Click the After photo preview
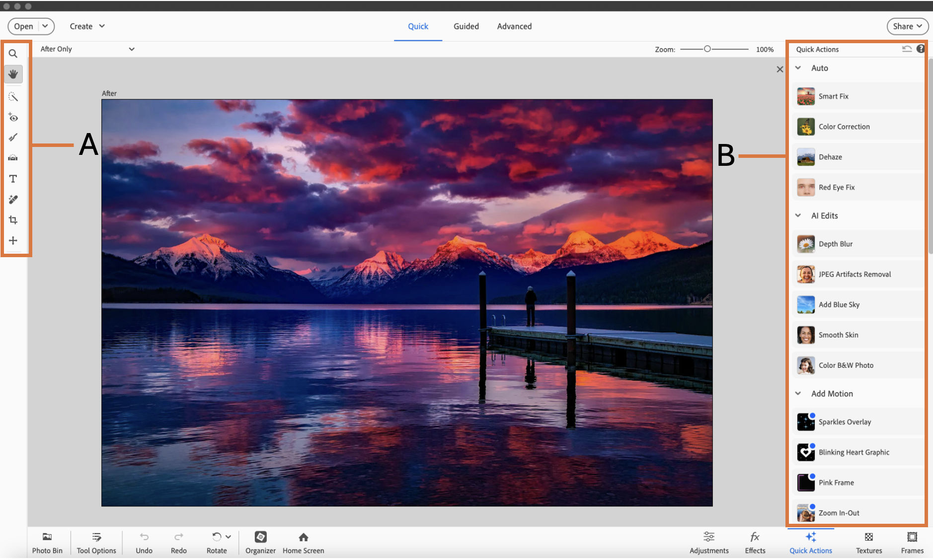Screen dimensions: 933x560 click(407, 303)
